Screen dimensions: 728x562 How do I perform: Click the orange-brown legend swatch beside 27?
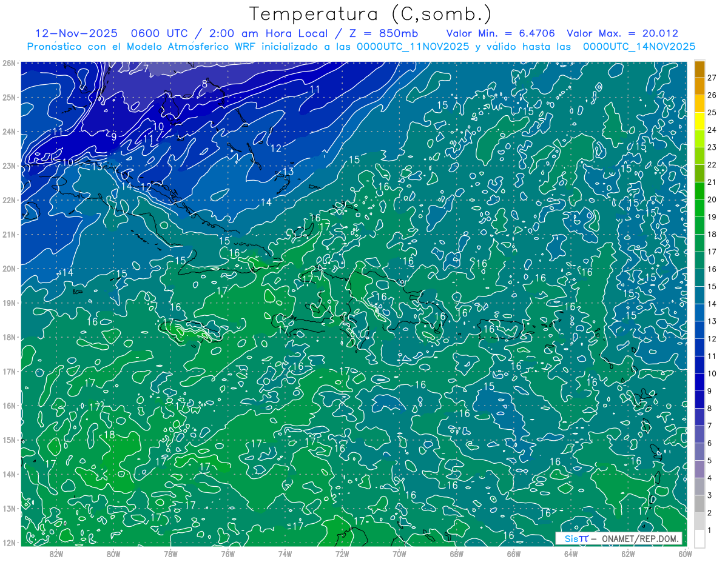click(699, 70)
